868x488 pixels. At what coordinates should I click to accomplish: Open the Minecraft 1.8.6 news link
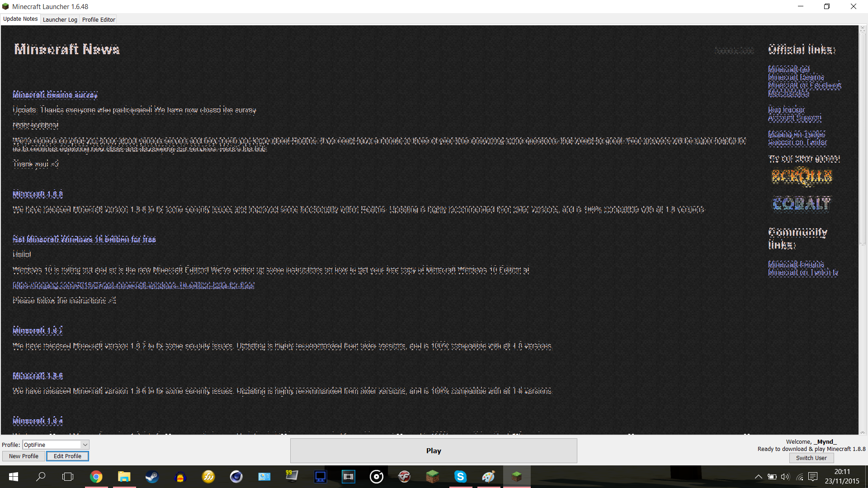point(38,375)
